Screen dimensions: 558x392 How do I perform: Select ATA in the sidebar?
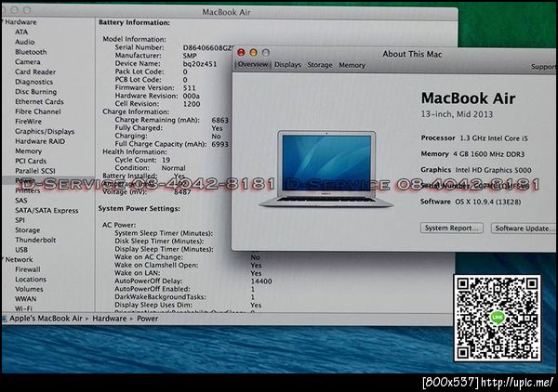[21, 32]
